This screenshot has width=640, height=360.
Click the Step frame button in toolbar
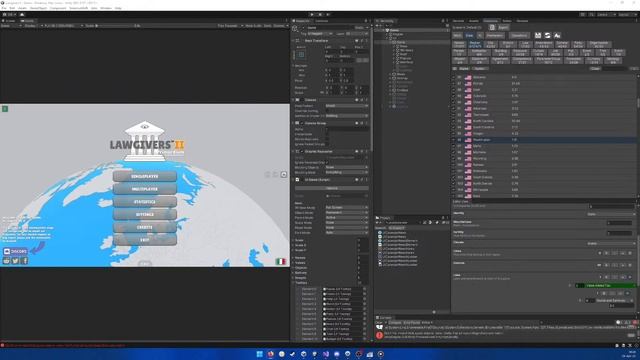coord(328,15)
